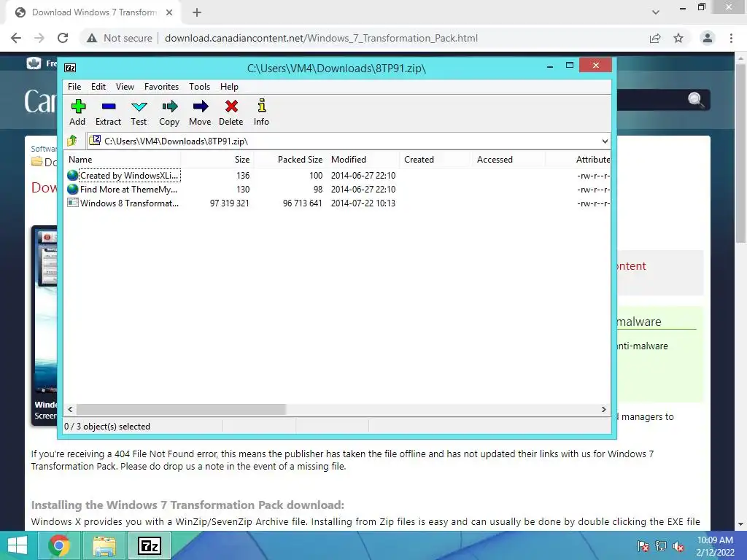
Task: Open the Action Center flag icon
Action: click(x=643, y=546)
